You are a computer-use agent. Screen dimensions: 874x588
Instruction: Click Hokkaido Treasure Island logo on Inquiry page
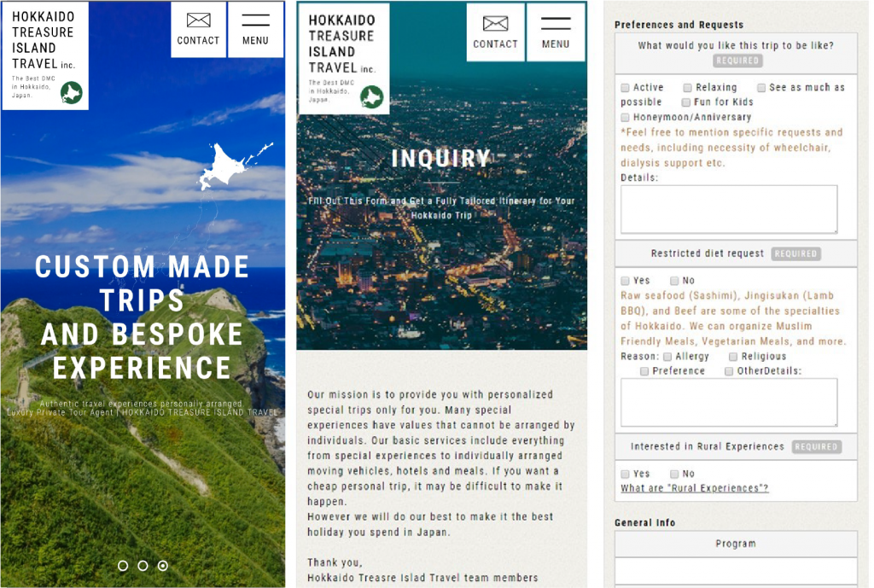pyautogui.click(x=344, y=59)
